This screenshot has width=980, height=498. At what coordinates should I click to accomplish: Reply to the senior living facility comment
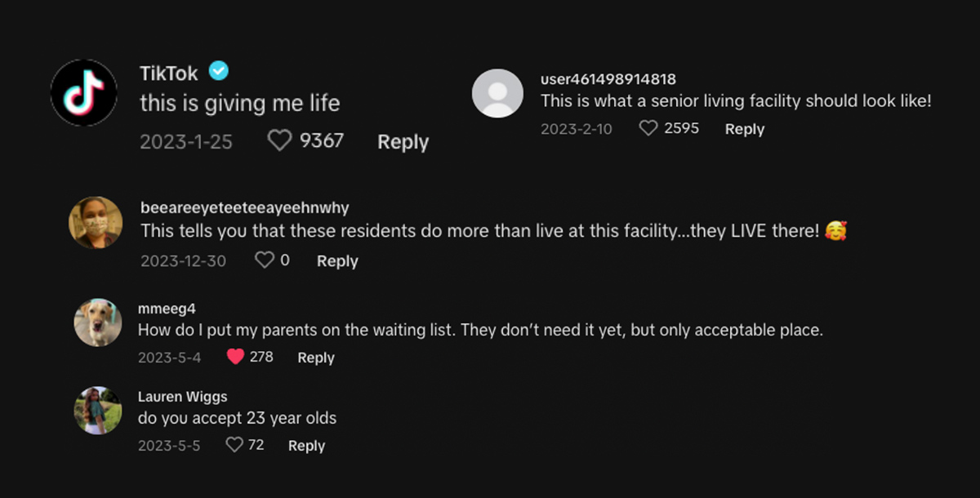(x=744, y=129)
